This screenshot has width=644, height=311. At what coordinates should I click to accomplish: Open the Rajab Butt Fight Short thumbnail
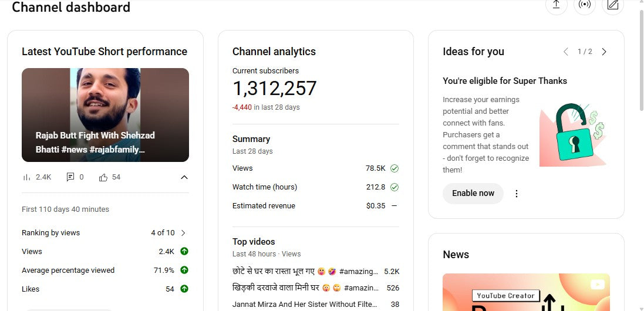tap(105, 115)
